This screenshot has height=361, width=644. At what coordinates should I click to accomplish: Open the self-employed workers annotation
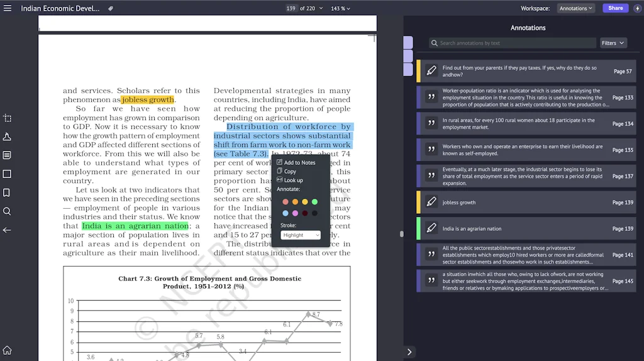tap(526, 150)
